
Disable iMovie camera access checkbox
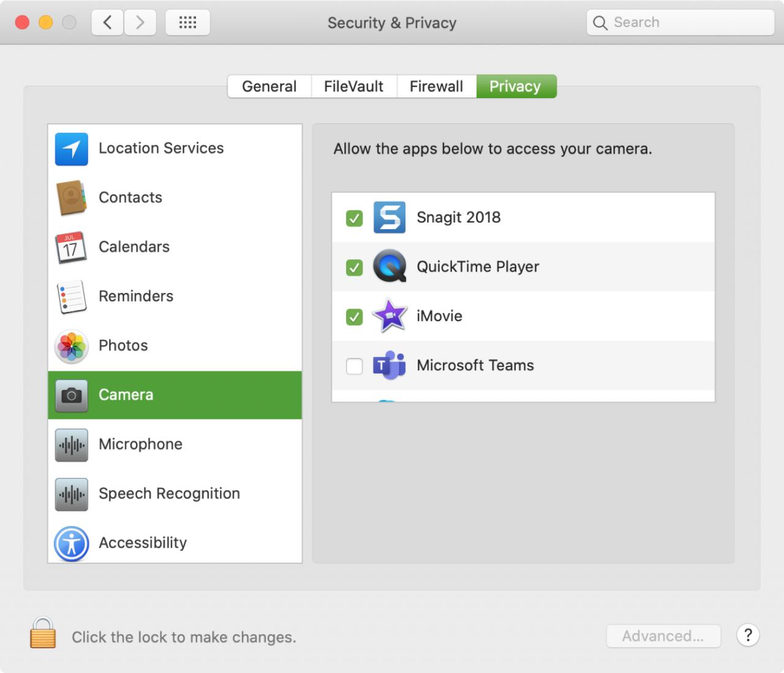coord(355,317)
